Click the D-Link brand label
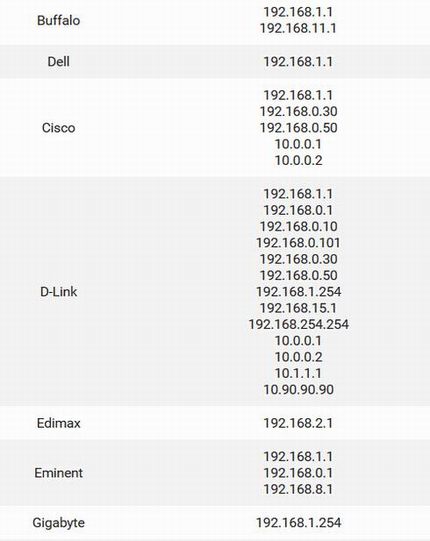Screen dimensions: 430x541 click(x=58, y=292)
